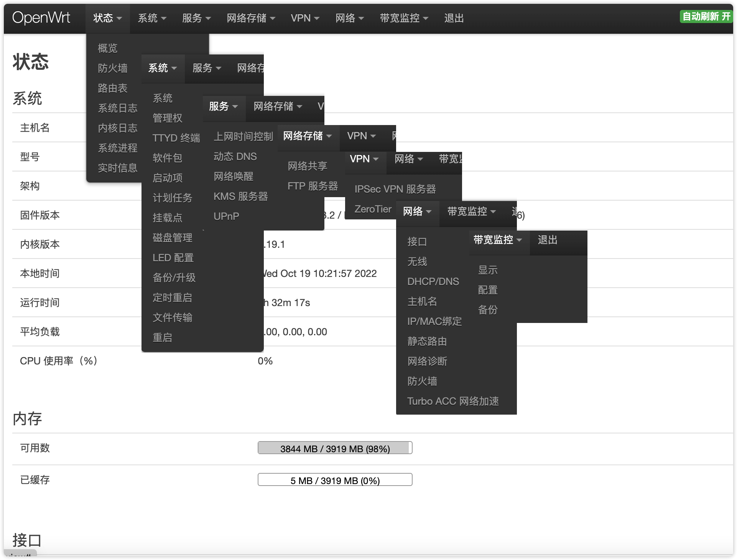Open 内核日志 in the 状态 menu

tap(117, 128)
